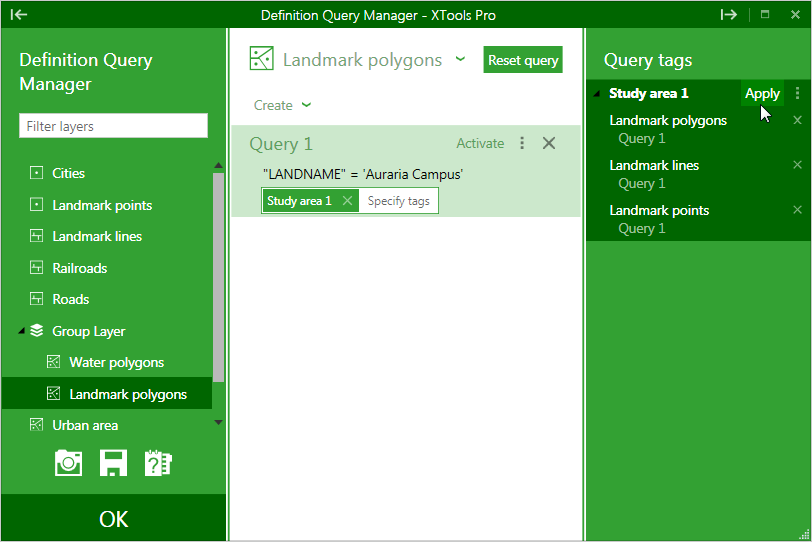
Task: Collapse the left panel with the arrow icon
Action: 19,14
